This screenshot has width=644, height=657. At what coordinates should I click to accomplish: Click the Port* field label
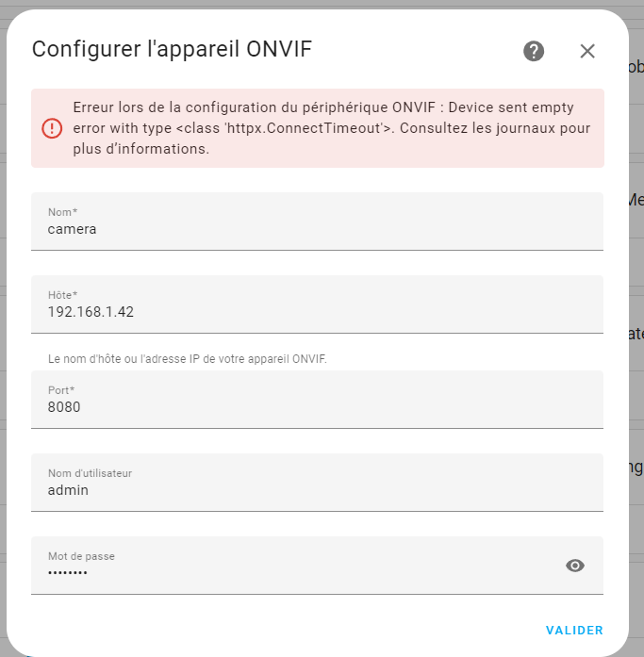[61, 390]
